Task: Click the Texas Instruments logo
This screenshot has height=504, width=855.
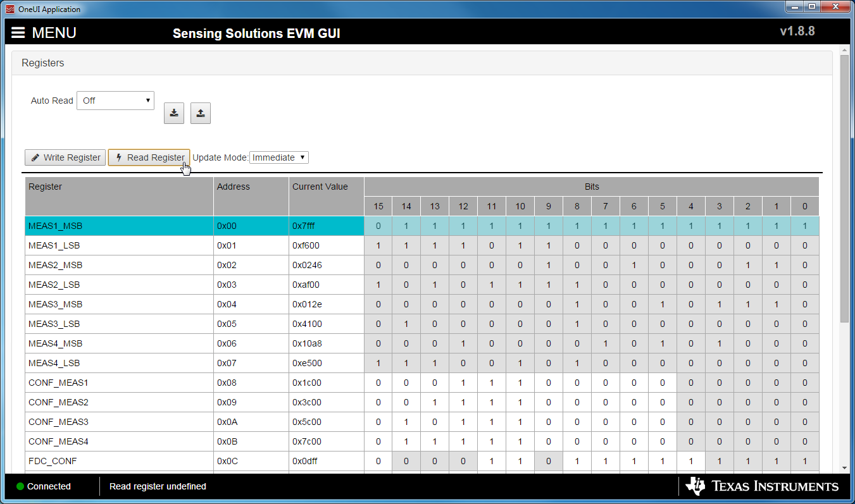Action: click(763, 486)
